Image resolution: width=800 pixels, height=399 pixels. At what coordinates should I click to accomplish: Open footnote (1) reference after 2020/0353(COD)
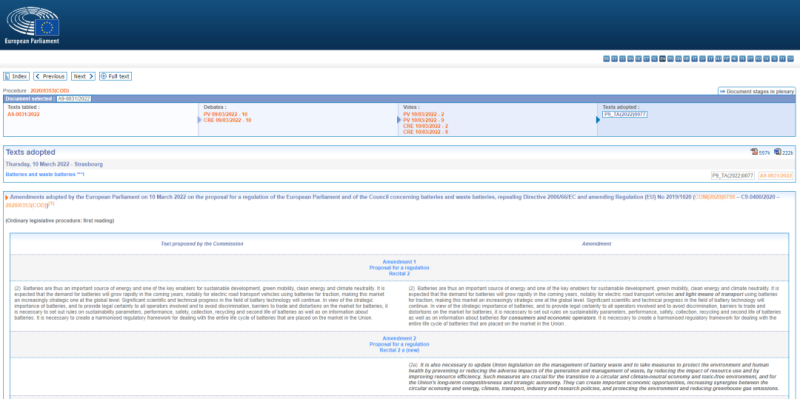[x=51, y=204]
